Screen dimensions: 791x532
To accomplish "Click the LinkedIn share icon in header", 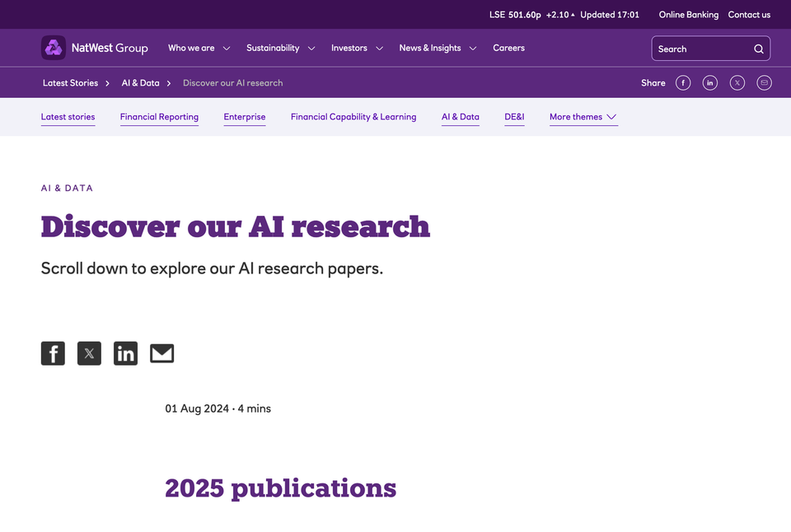I will pyautogui.click(x=709, y=82).
